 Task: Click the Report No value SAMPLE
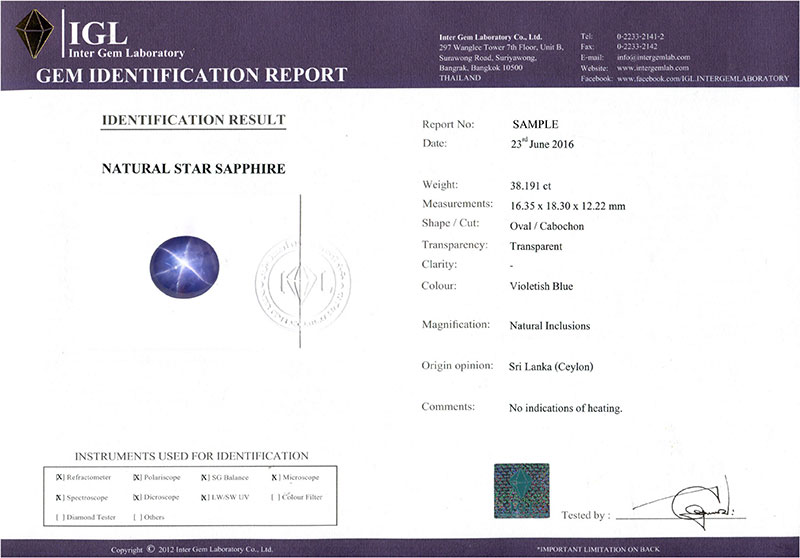[x=535, y=124]
